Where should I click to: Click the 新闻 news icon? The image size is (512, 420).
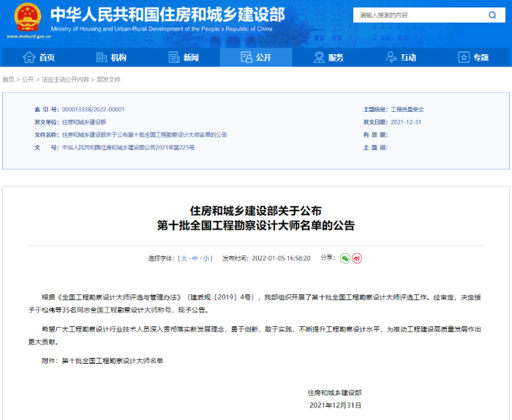(x=173, y=57)
